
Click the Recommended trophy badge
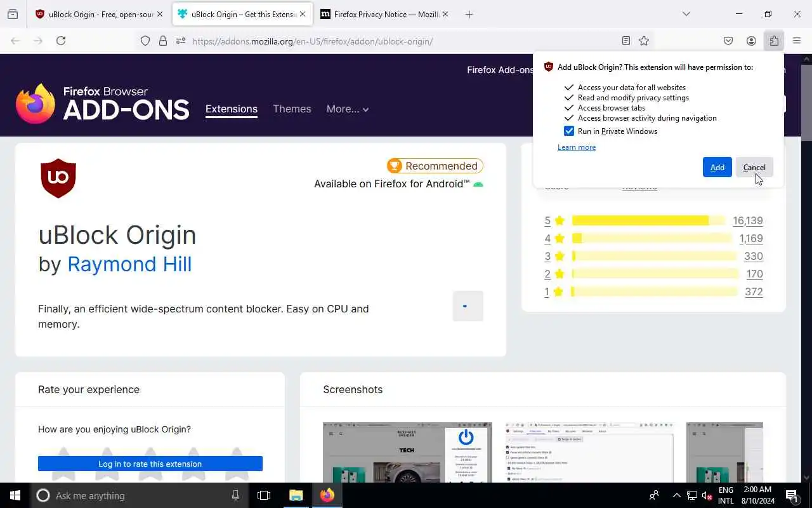click(435, 166)
